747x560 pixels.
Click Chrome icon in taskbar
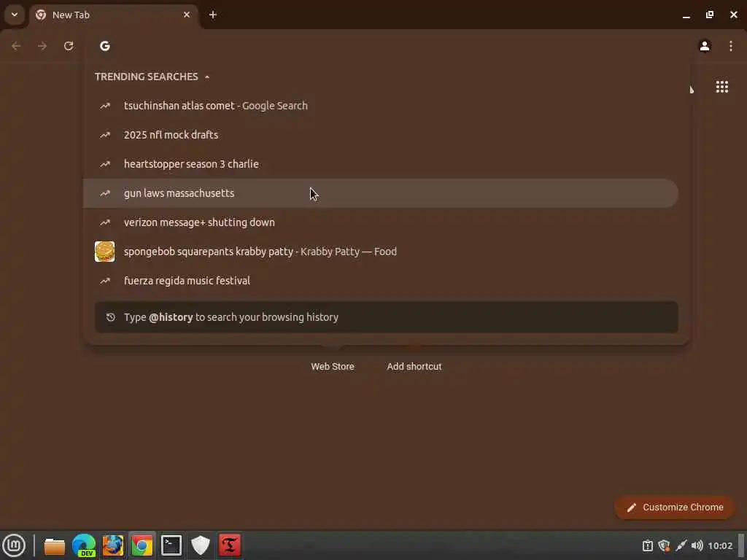142,545
